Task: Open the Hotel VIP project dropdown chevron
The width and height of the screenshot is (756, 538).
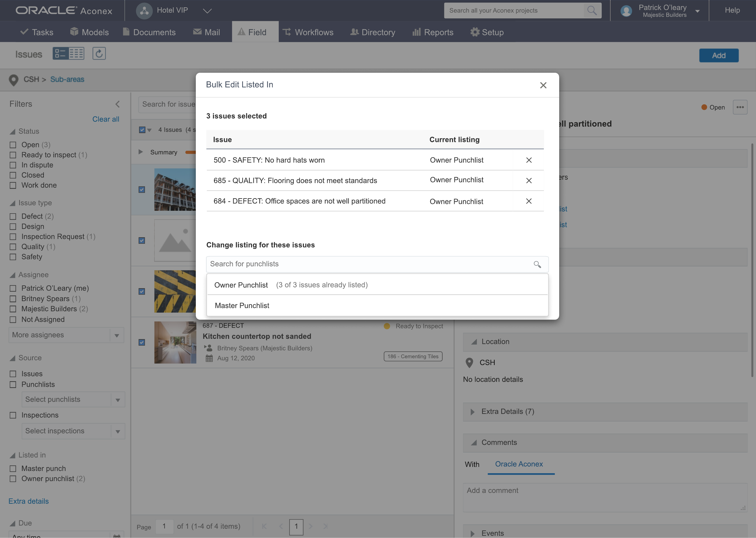Action: [x=207, y=11]
